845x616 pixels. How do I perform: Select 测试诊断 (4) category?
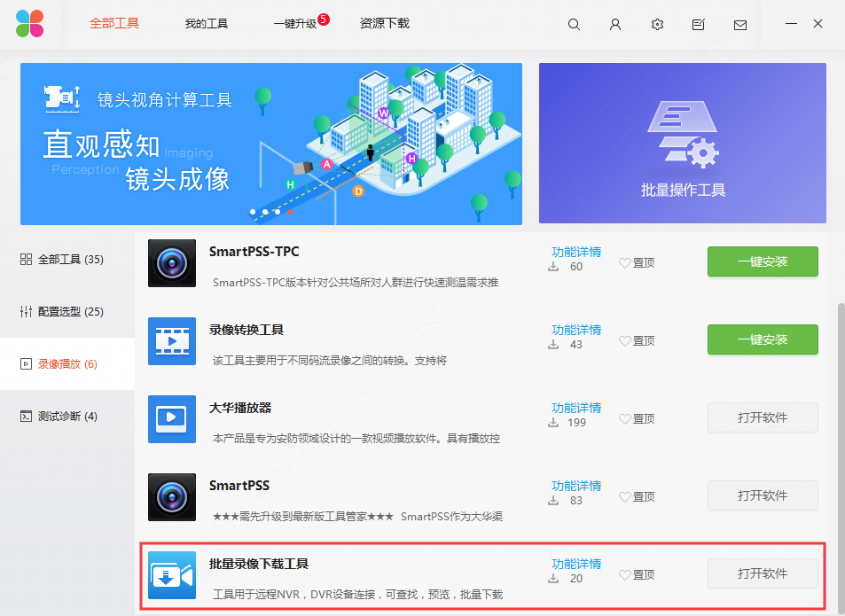pos(67,417)
